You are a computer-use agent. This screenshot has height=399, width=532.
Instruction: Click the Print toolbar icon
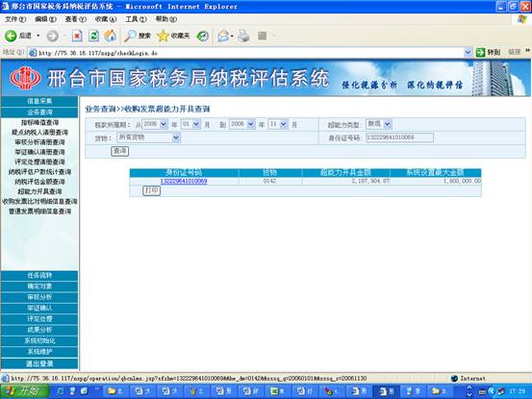[243, 36]
